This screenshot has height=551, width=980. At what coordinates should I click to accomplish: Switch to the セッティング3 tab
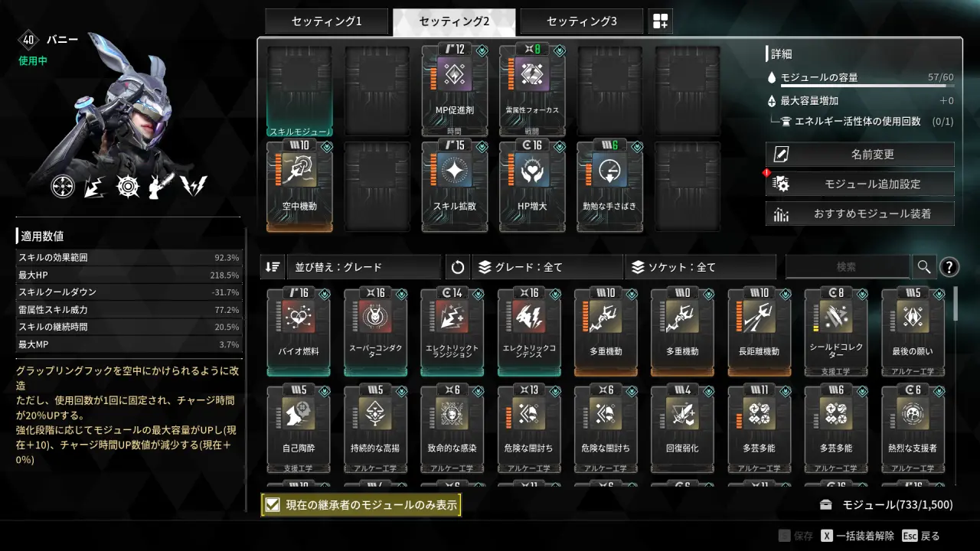tap(582, 21)
